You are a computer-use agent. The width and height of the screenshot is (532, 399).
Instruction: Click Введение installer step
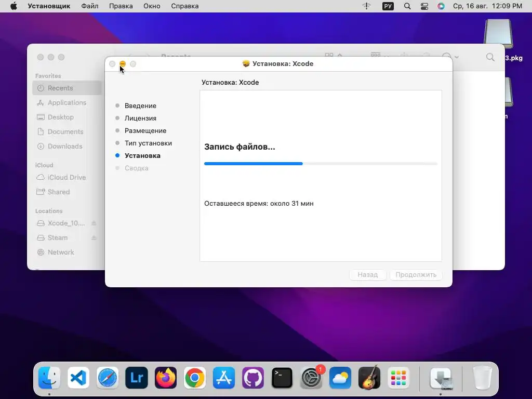point(140,106)
